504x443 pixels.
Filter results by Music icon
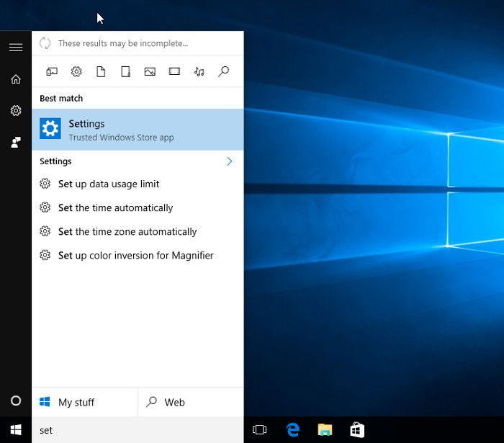199,71
